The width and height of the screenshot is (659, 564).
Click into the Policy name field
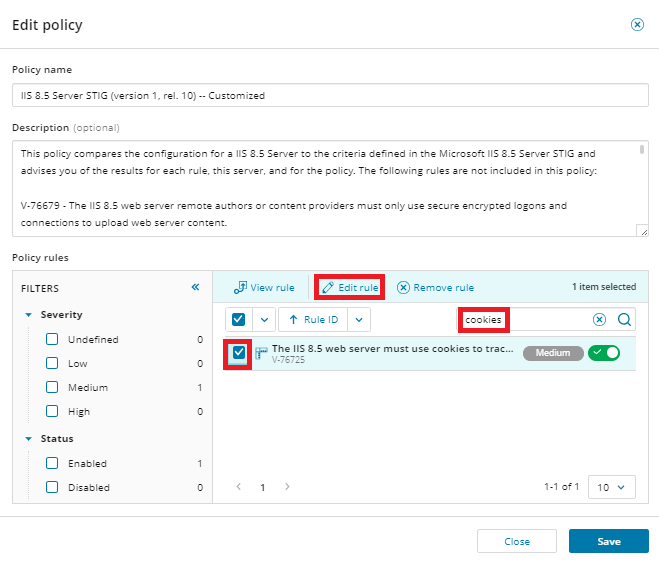pyautogui.click(x=329, y=95)
